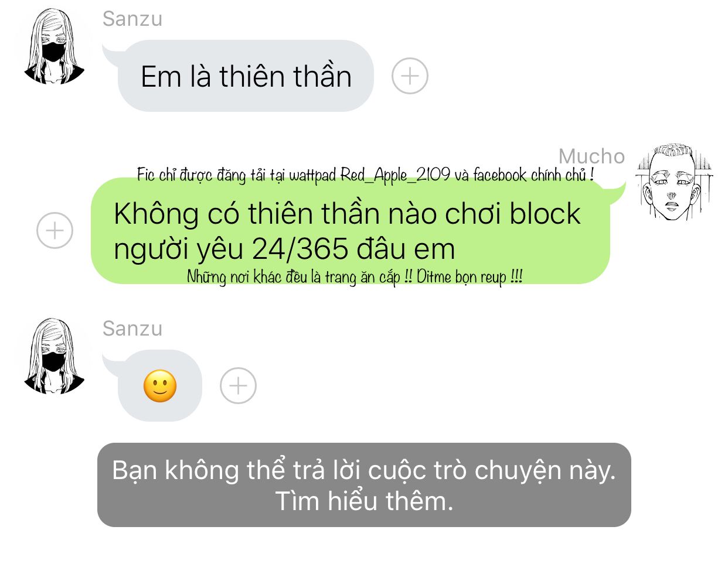Open Mucho's profile picture
The width and height of the screenshot is (728, 571).
tap(674, 183)
